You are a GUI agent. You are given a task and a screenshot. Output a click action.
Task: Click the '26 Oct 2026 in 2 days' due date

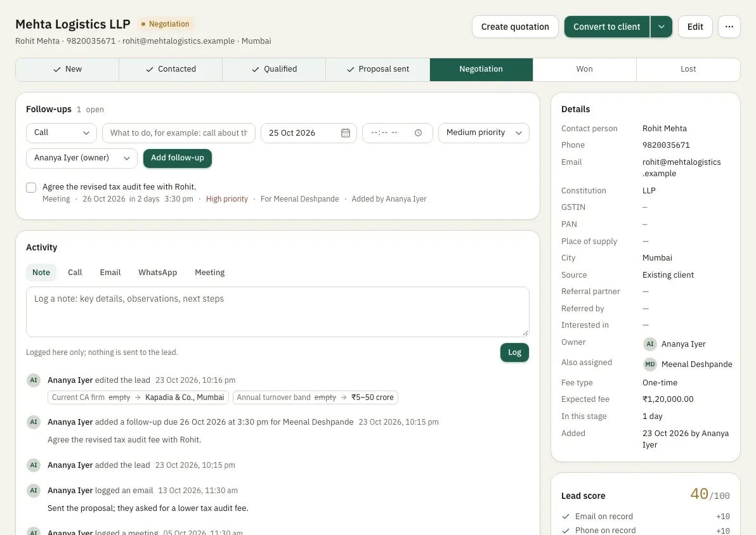pos(121,199)
